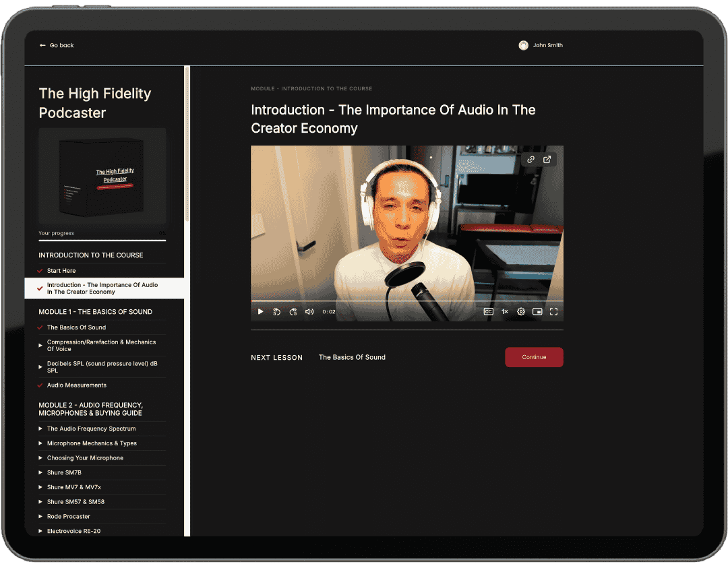Click the Start Here checkmark
728x568 pixels.
tap(40, 271)
